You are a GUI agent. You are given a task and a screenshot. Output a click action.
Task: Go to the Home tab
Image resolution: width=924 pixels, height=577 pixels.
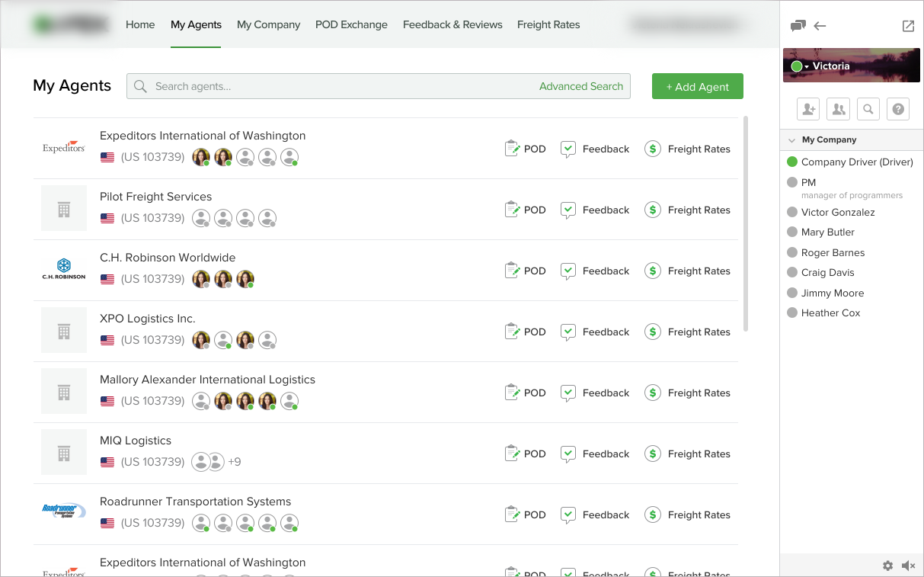coord(140,24)
